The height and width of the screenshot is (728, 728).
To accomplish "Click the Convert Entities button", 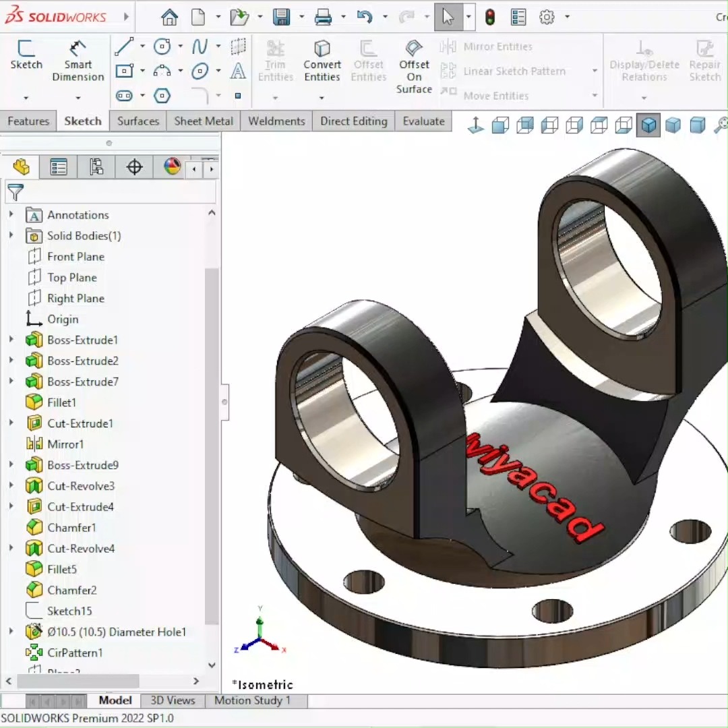I will pyautogui.click(x=322, y=61).
